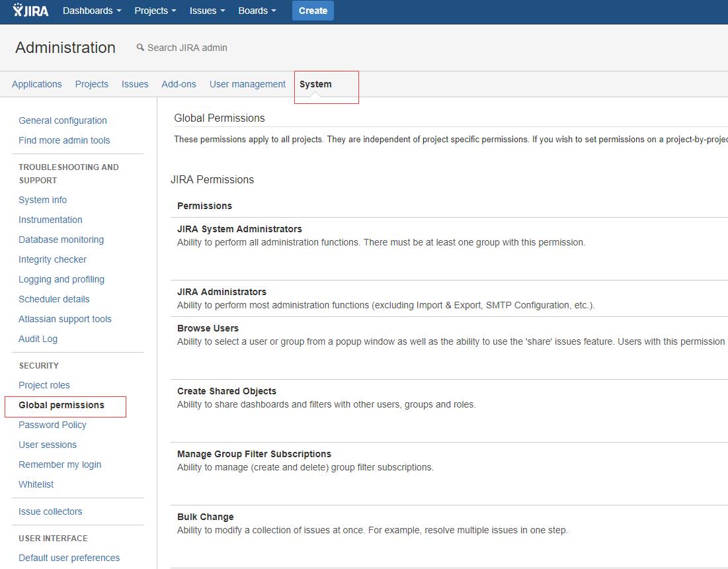This screenshot has height=569, width=728.
Task: Click the JIRA System Administrators permission title
Action: click(239, 229)
